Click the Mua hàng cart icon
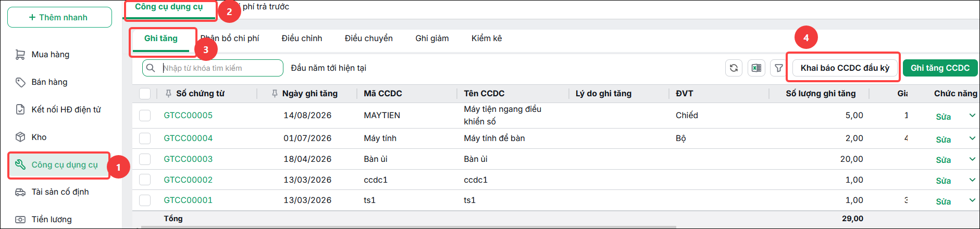 point(20,55)
